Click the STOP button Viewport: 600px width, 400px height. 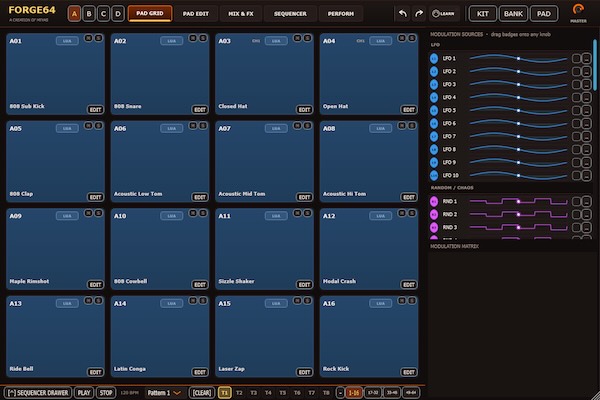click(x=106, y=393)
